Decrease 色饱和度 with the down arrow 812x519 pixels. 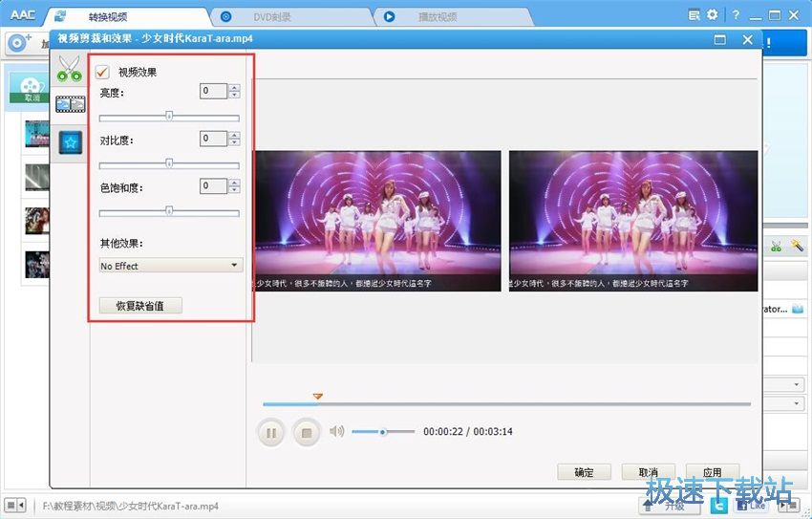coord(235,189)
